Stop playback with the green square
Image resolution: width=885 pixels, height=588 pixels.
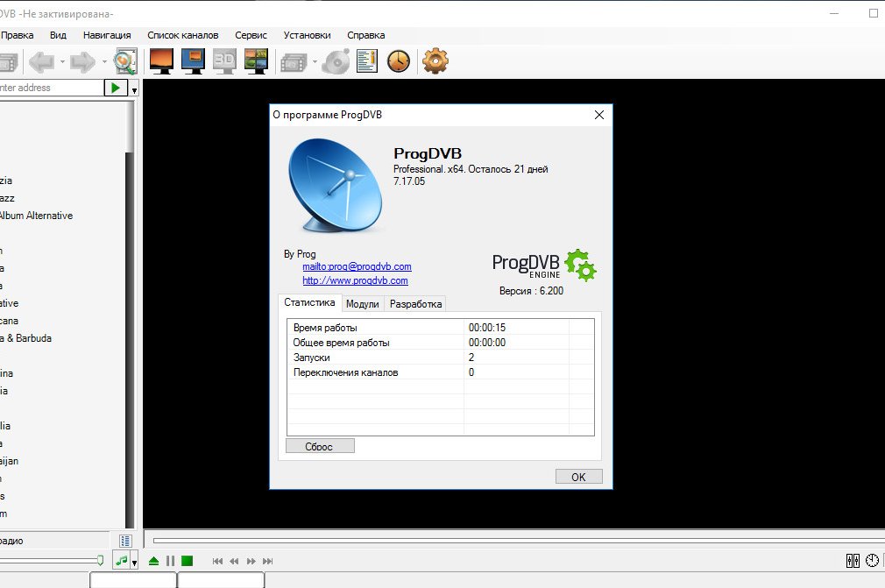click(x=188, y=561)
